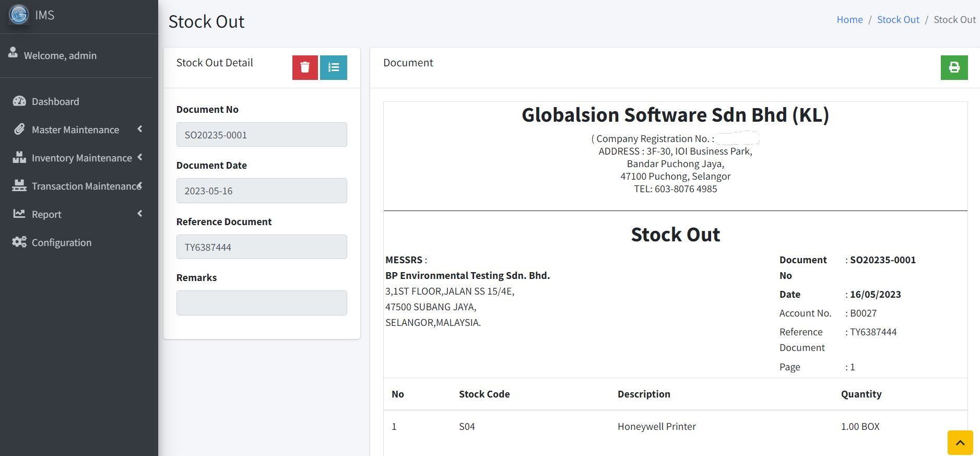The width and height of the screenshot is (980, 456).
Task: Click the 47500 SUBANG JAYA address line
Action: click(431, 307)
